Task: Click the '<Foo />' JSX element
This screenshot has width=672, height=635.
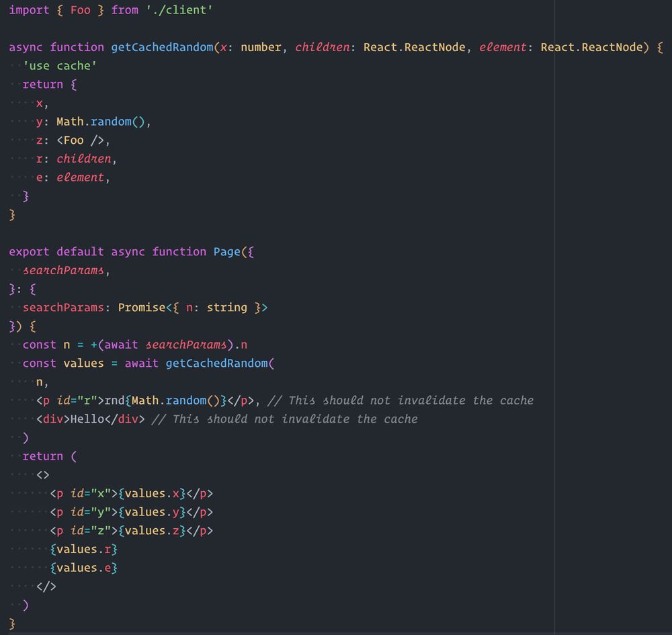Action: (81, 140)
